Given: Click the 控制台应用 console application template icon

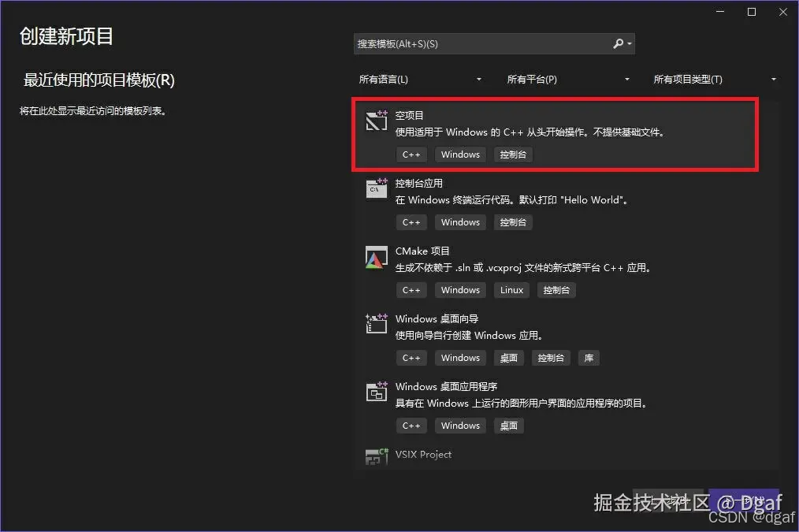Looking at the screenshot, I should [x=376, y=188].
